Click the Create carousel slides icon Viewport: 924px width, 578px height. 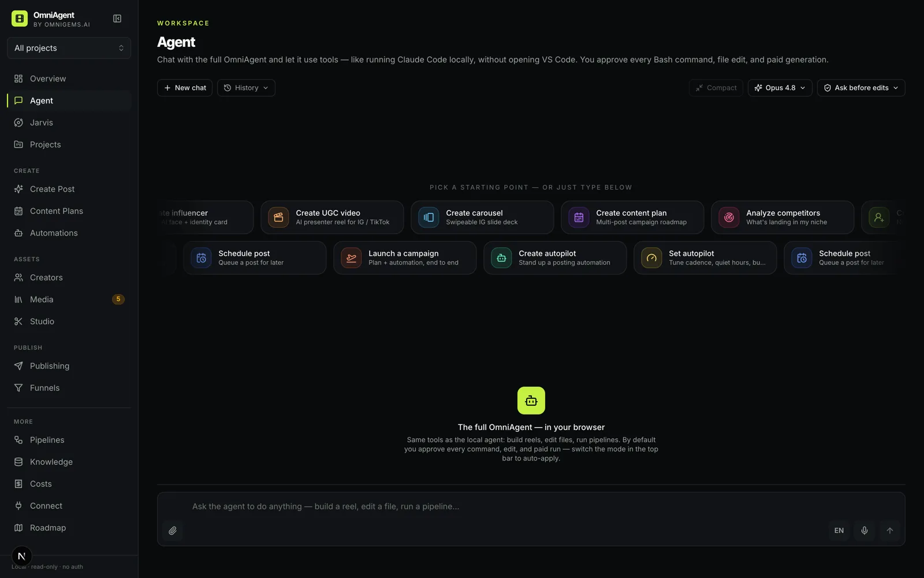429,217
